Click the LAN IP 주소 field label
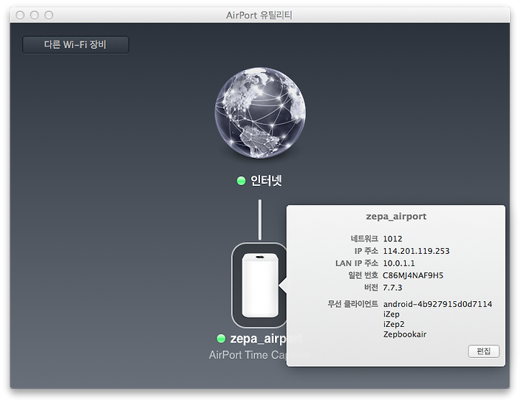Screen dimensions: 532x403 click(357, 263)
